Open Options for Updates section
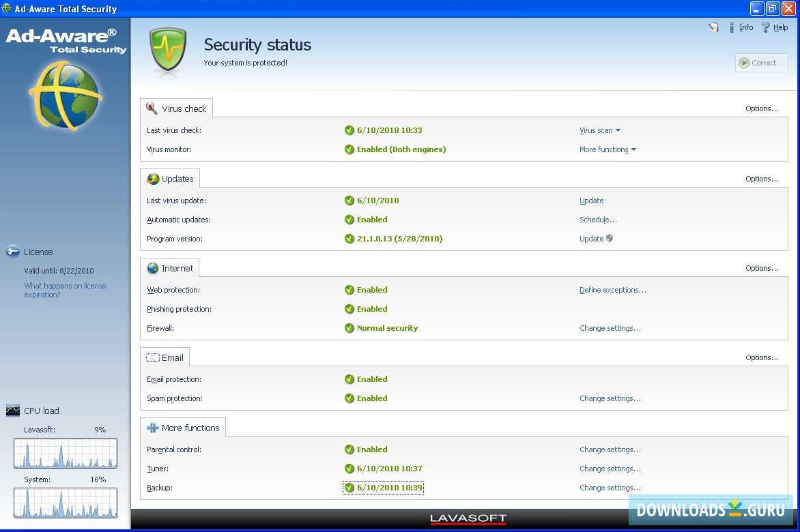800x532 pixels. click(x=762, y=179)
